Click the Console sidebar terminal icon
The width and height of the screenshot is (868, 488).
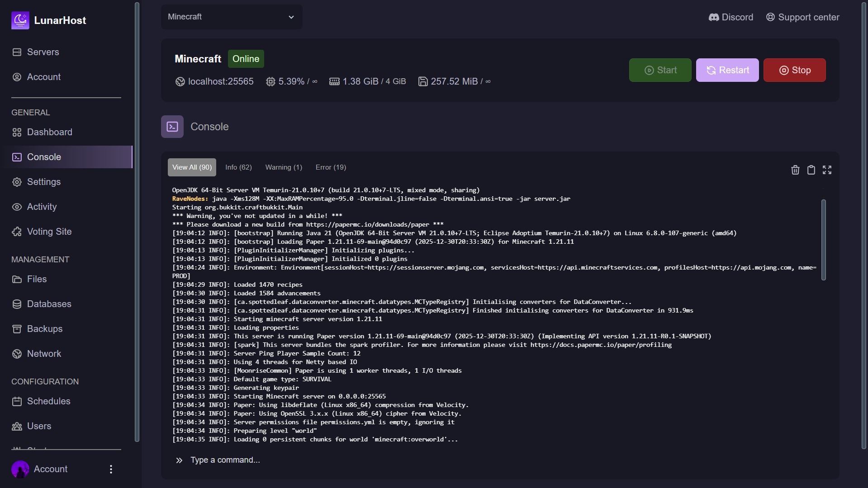click(x=17, y=157)
